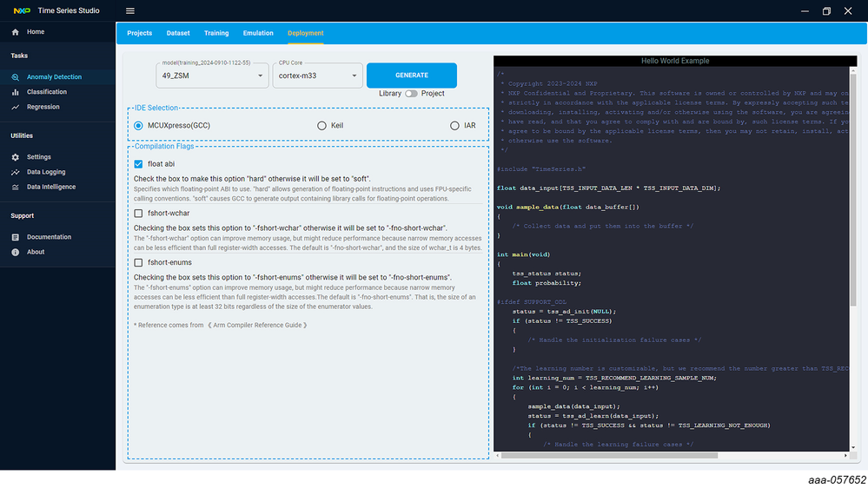Check the fshort-wchar option
Image resolution: width=868 pixels, height=488 pixels.
click(x=138, y=214)
